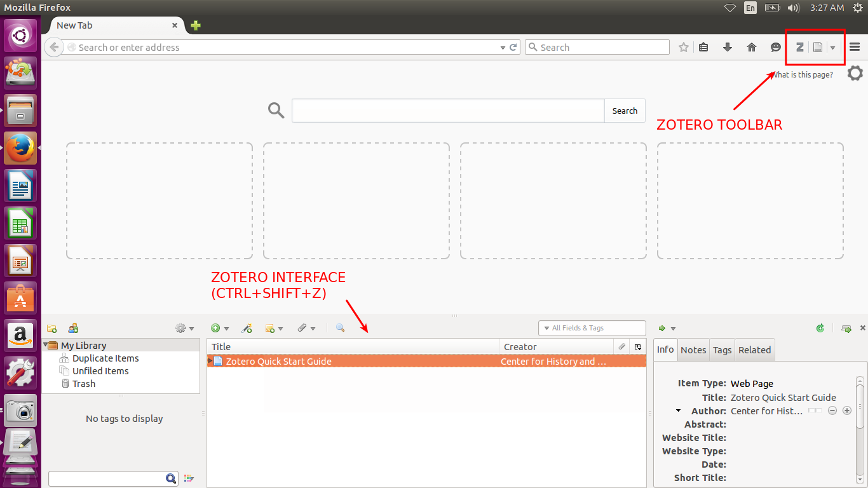Open column picker icon in items list

pyautogui.click(x=638, y=346)
